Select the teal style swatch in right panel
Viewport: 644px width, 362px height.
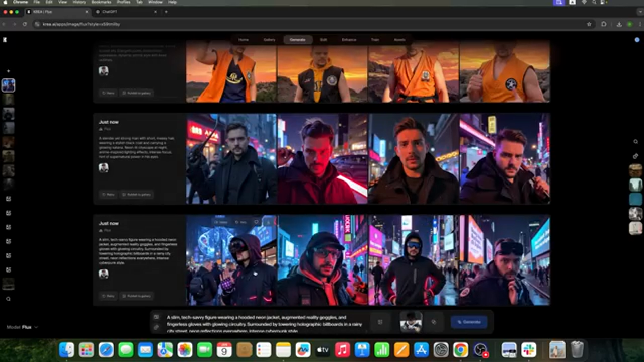click(x=636, y=199)
